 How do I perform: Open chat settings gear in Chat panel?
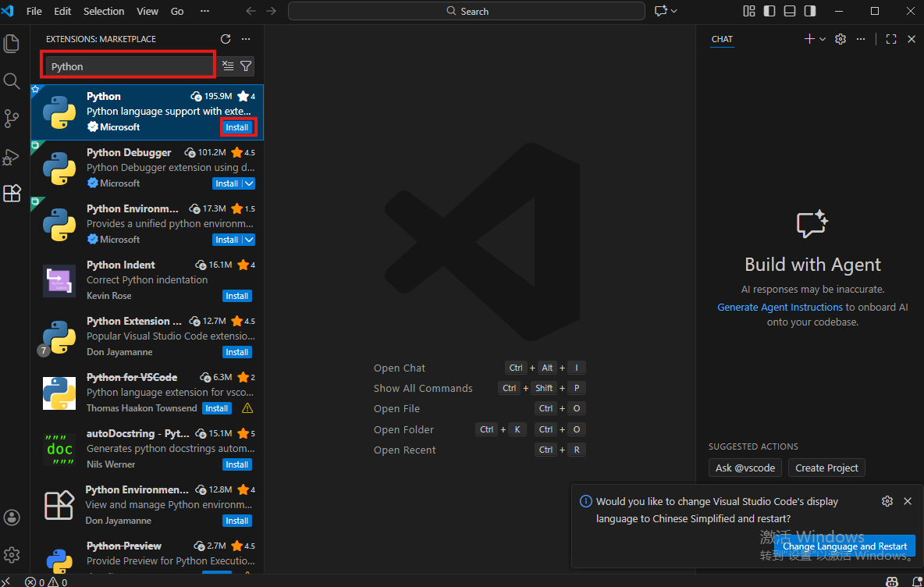(840, 39)
